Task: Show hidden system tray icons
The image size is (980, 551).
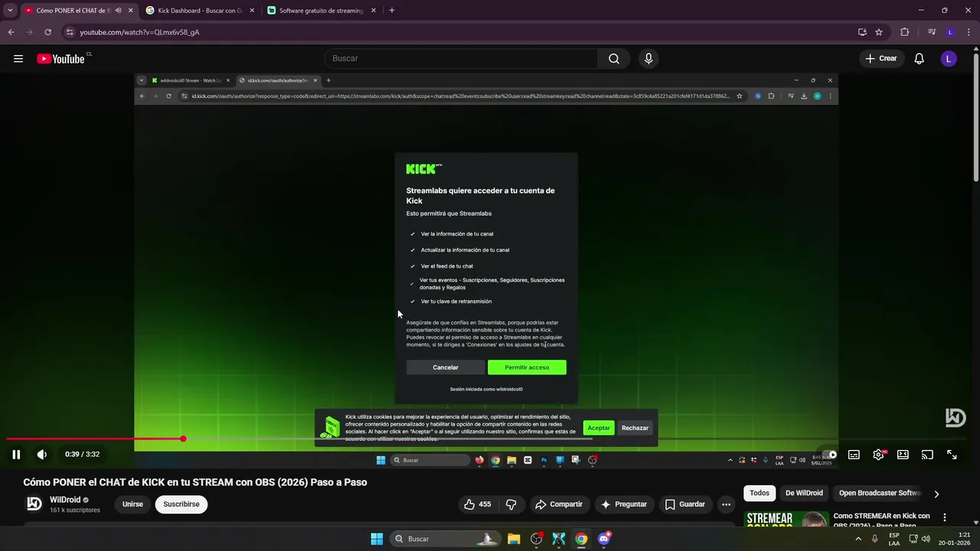Action: tap(857, 539)
